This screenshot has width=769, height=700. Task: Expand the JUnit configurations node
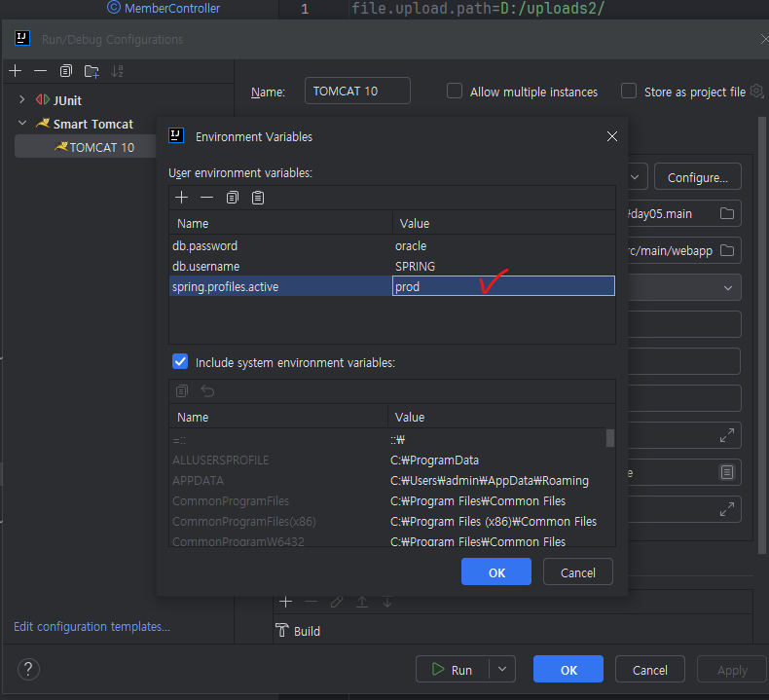(21, 99)
